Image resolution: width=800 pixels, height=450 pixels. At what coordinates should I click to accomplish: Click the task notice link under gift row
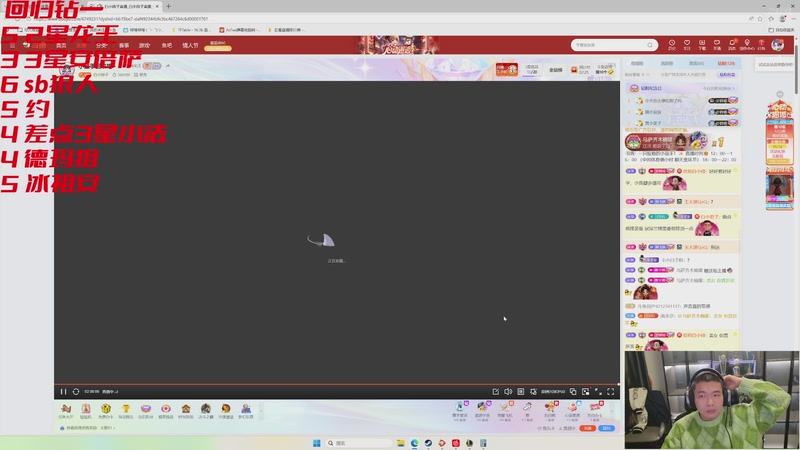pos(88,428)
